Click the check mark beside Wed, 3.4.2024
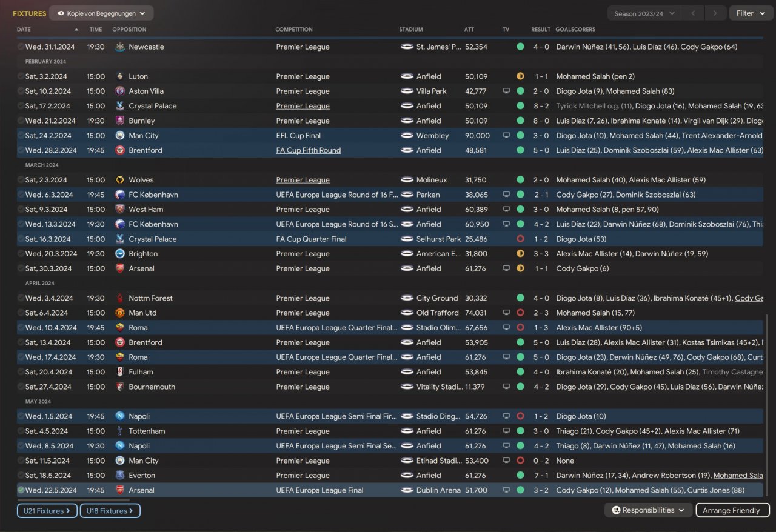This screenshot has height=532, width=776. pyautogui.click(x=21, y=298)
